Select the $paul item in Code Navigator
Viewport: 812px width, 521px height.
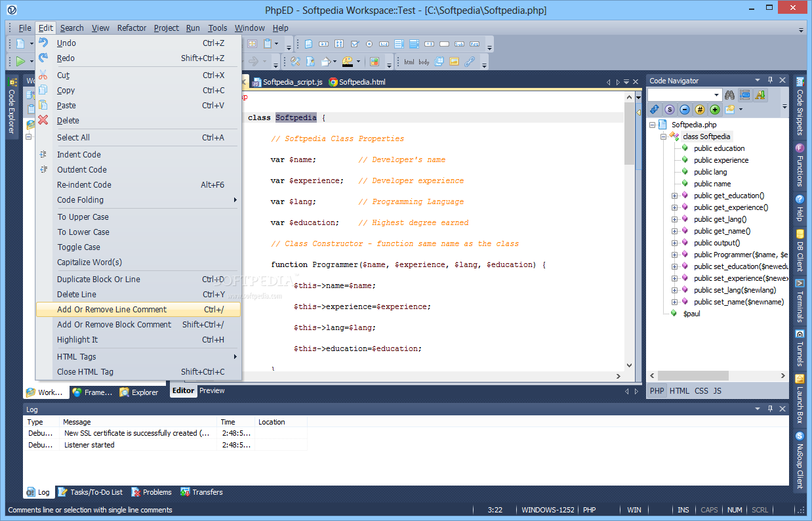tap(691, 314)
